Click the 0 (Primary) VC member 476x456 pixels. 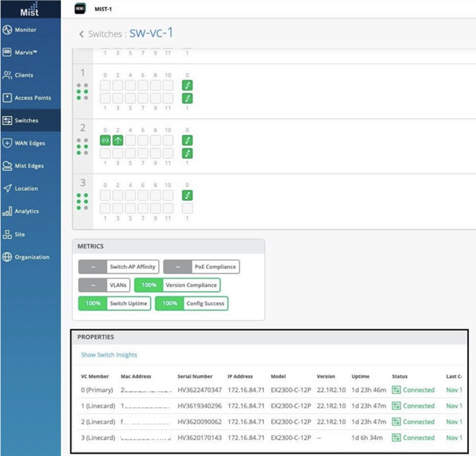point(97,390)
